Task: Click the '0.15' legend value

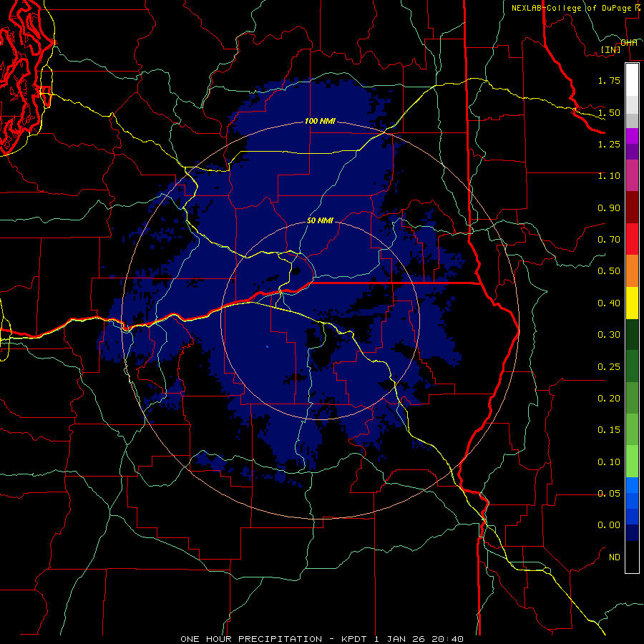Action: tap(609, 430)
